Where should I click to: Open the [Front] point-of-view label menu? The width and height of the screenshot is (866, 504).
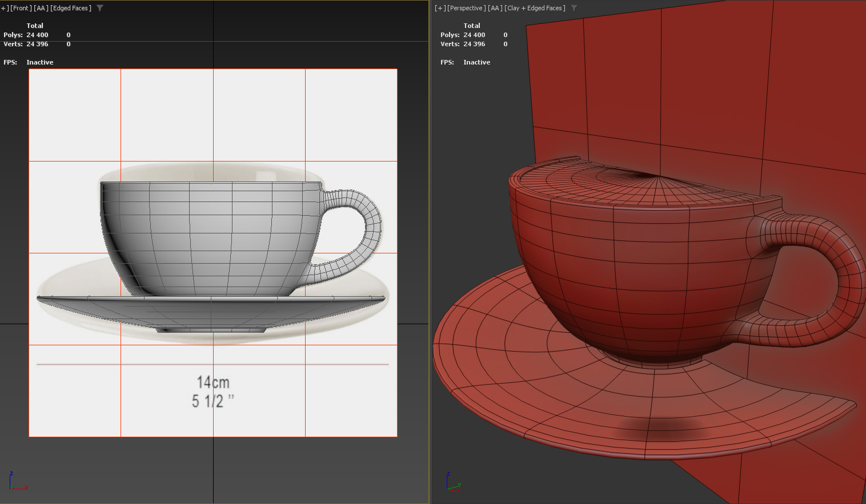(x=20, y=8)
